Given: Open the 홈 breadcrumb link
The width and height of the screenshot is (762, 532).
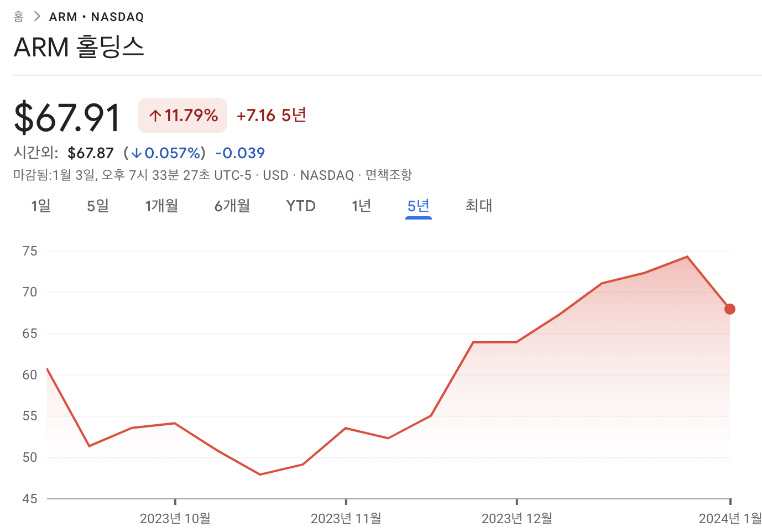Looking at the screenshot, I should (19, 16).
